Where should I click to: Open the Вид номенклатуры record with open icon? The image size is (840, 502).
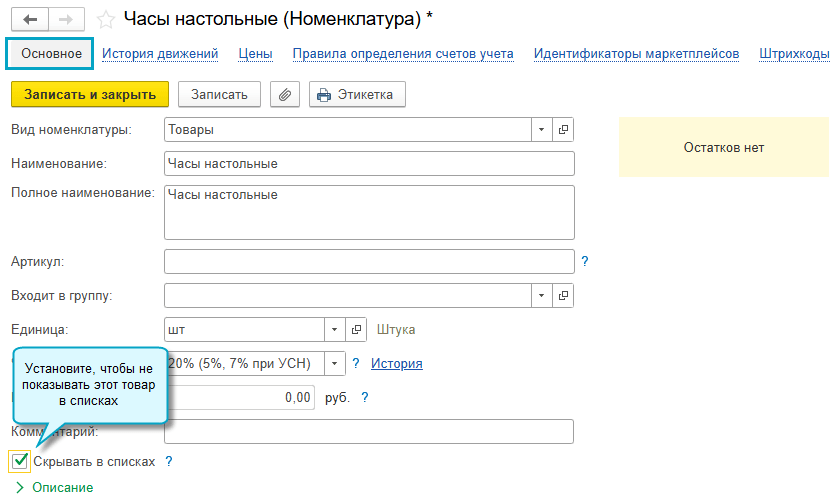pos(563,130)
